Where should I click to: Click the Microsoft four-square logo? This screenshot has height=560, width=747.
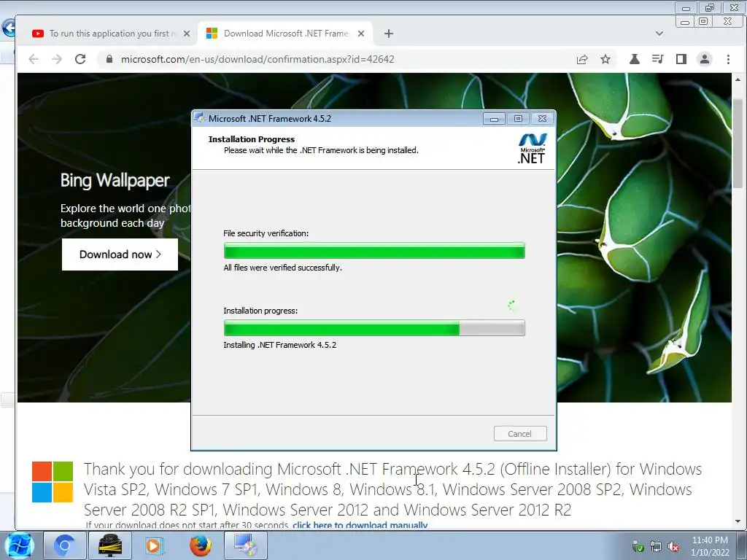coord(53,482)
